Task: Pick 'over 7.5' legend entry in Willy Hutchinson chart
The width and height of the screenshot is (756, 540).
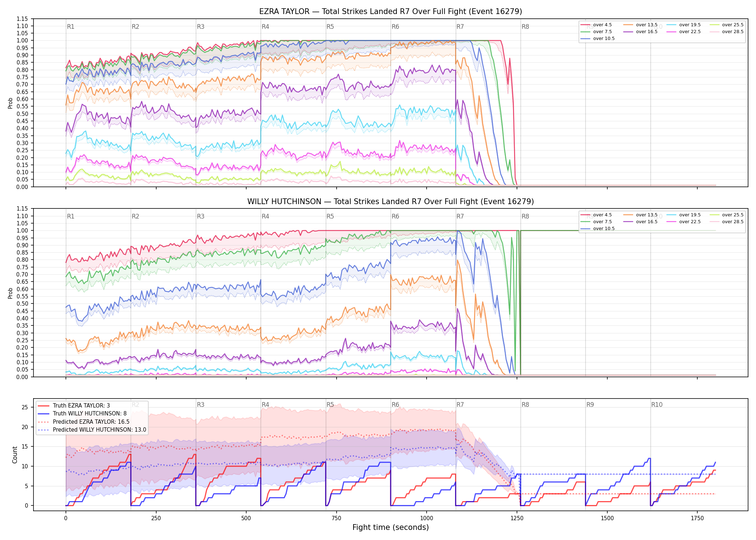Action: (596, 222)
